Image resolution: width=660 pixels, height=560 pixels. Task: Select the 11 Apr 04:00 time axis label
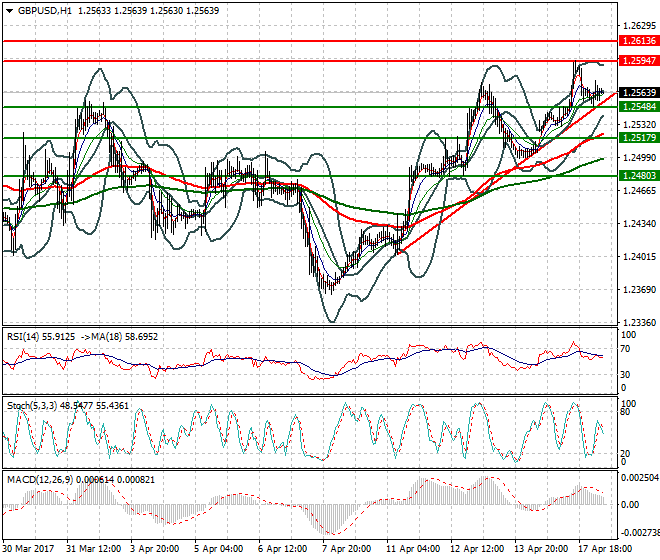[x=413, y=549]
